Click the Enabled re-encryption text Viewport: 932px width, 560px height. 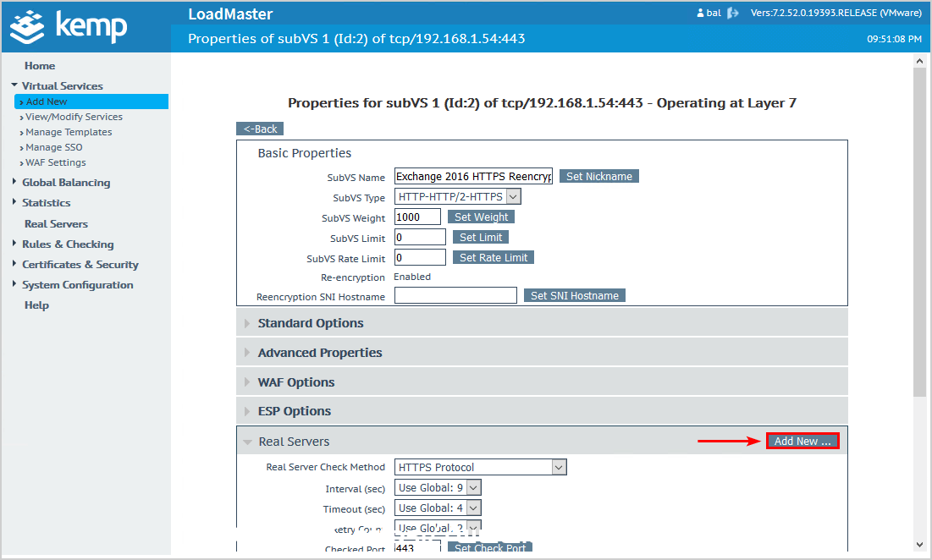coord(412,277)
